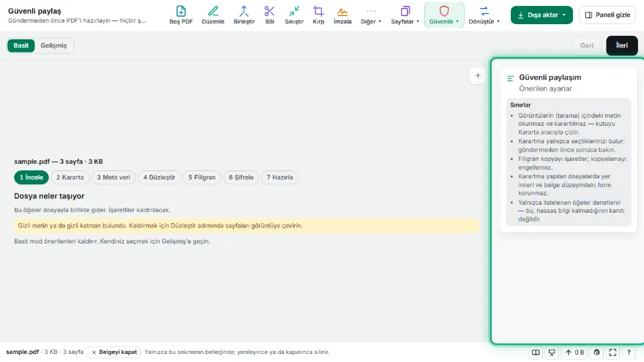Choose the Böl scissors tool
Image resolution: width=644 pixels, height=362 pixels.
click(269, 15)
